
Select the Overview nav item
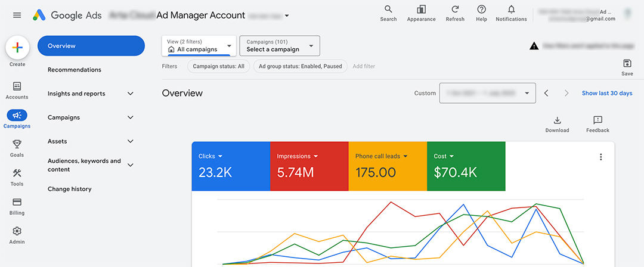pos(91,46)
